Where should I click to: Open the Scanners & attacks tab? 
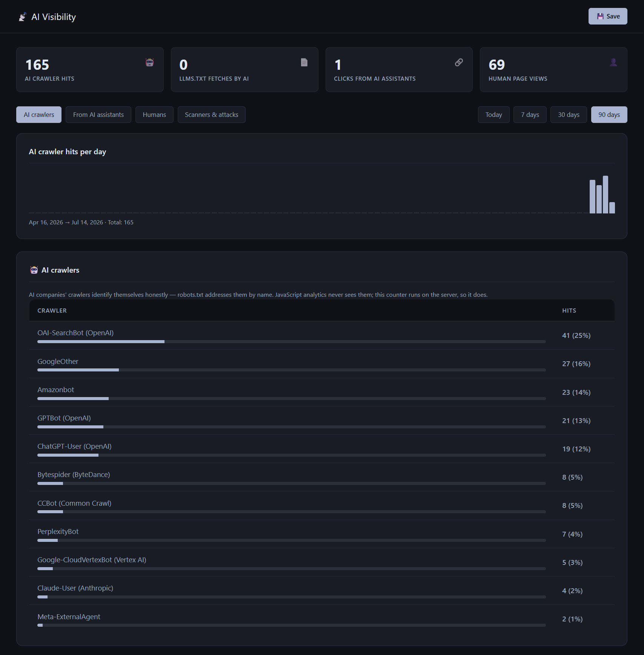click(212, 115)
